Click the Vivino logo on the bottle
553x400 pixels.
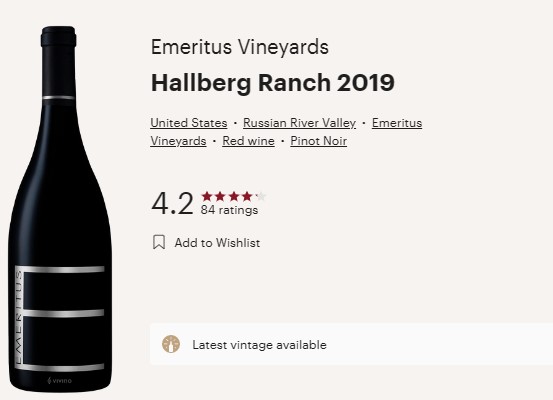pyautogui.click(x=59, y=381)
